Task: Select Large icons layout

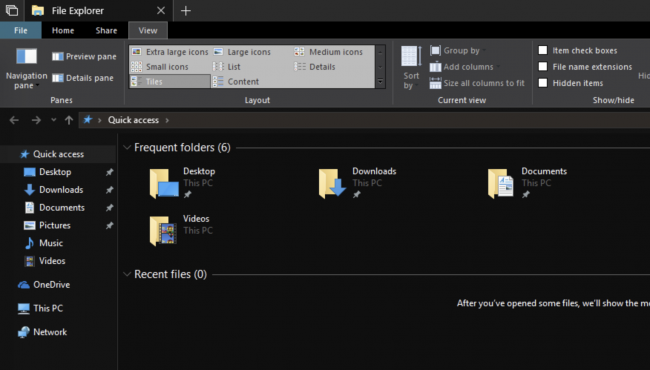Action: click(242, 52)
